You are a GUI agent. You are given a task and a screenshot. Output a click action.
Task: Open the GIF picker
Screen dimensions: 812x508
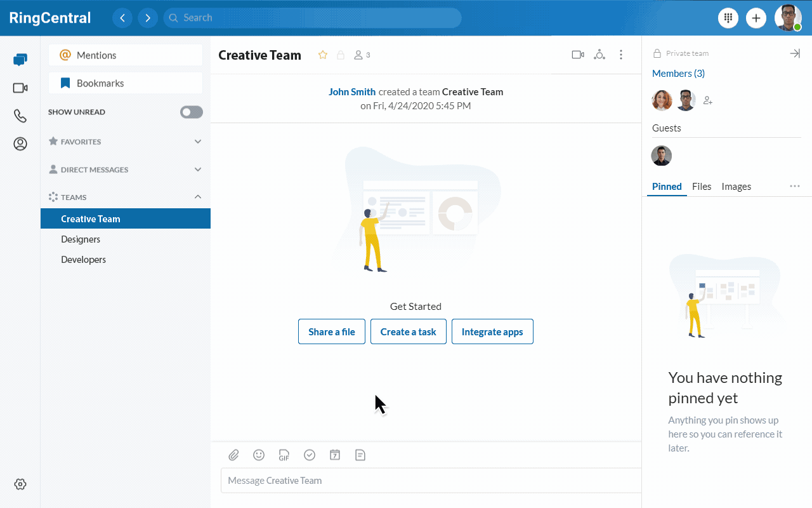pyautogui.click(x=284, y=455)
